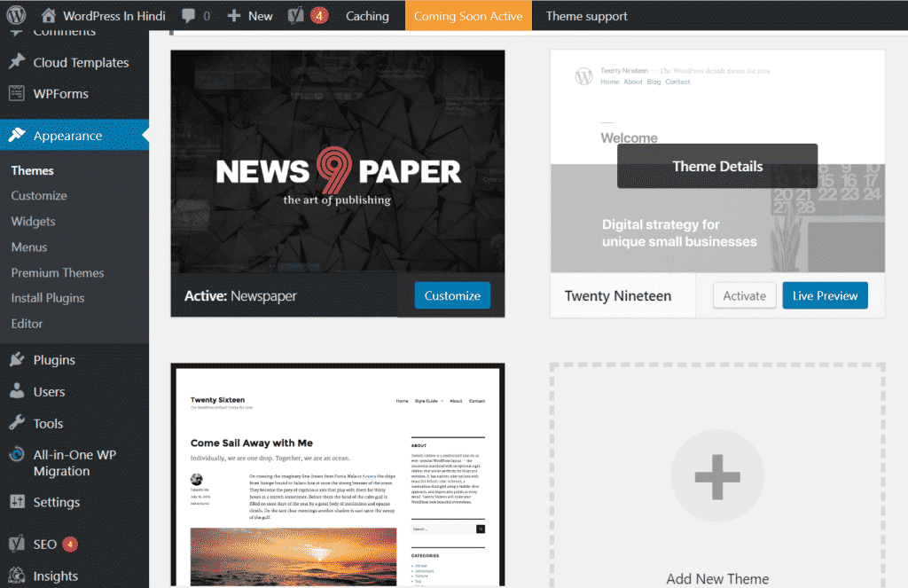Open All-in-One WP Migration menu
The width and height of the screenshot is (908, 588).
click(74, 463)
